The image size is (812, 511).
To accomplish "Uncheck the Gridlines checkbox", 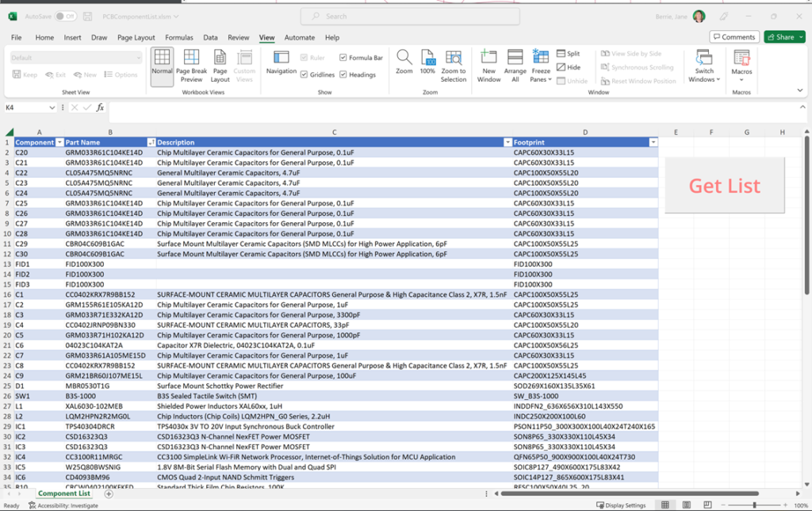I will tap(305, 72).
